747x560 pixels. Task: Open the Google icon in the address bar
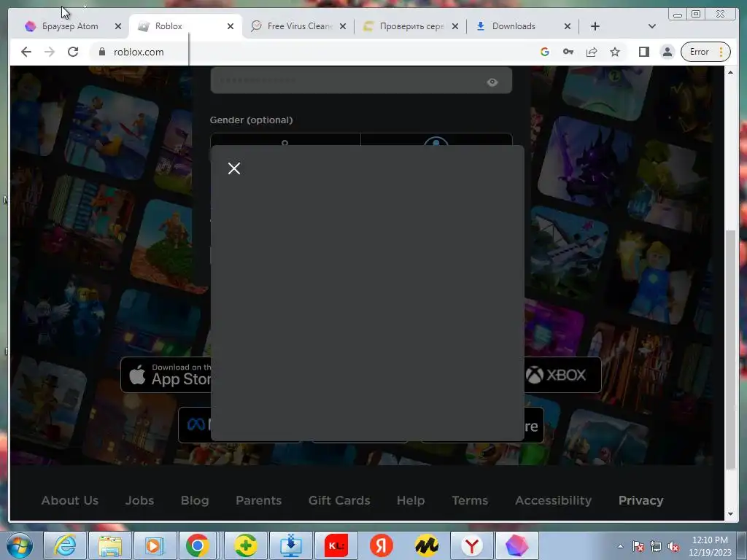tap(544, 52)
